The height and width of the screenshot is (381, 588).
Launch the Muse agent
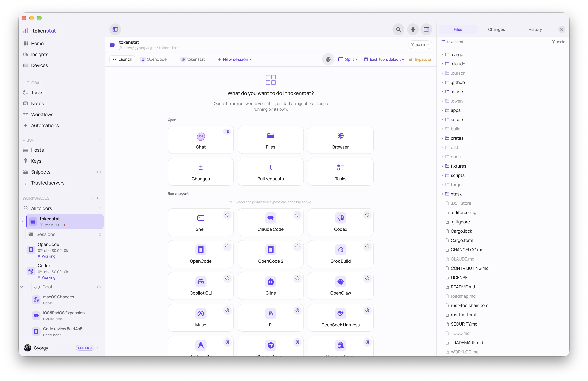pyautogui.click(x=201, y=318)
